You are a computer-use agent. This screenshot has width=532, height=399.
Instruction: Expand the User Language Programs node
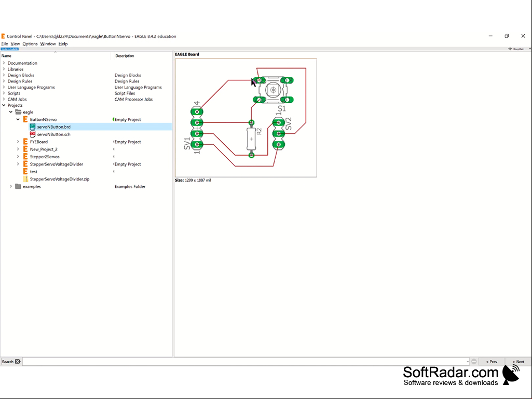point(4,87)
